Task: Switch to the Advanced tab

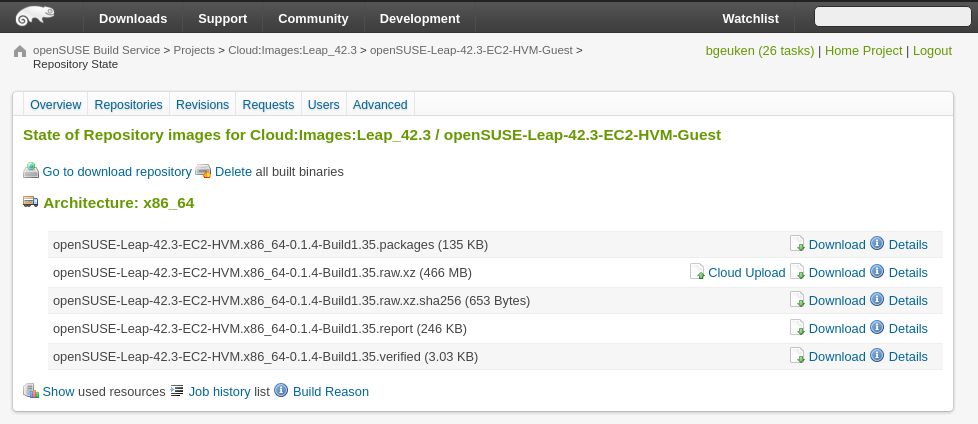Action: pyautogui.click(x=380, y=104)
